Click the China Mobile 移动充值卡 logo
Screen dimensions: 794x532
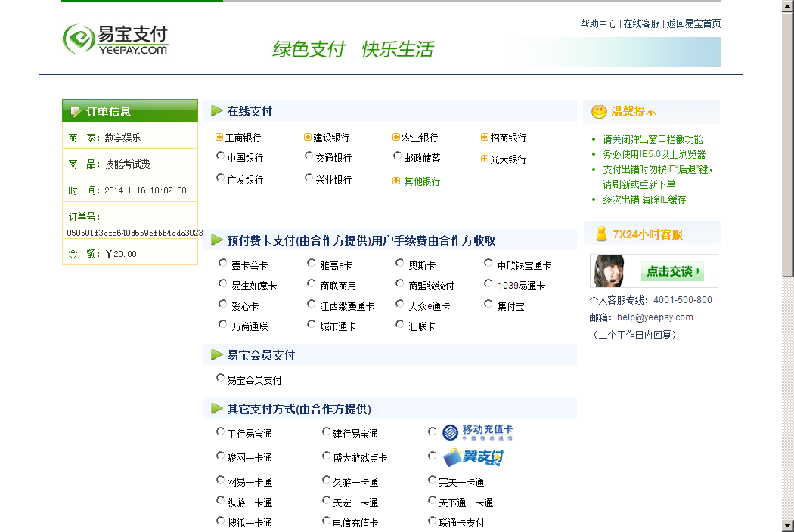[478, 431]
